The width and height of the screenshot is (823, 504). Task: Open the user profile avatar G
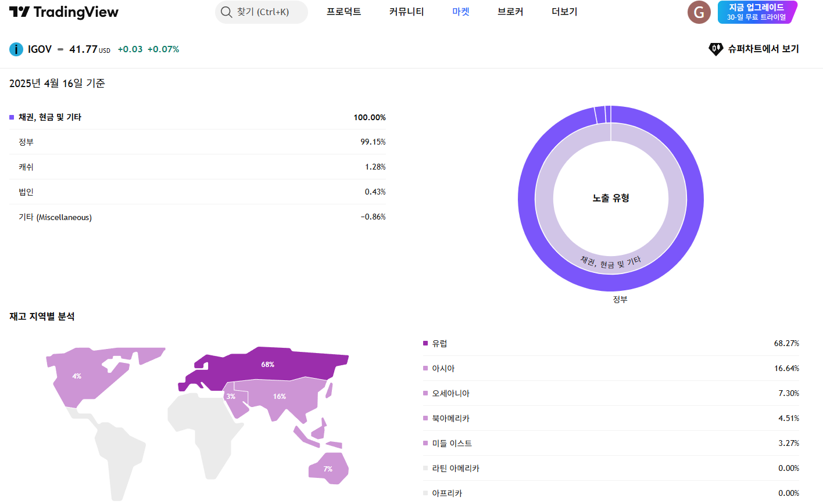[699, 12]
